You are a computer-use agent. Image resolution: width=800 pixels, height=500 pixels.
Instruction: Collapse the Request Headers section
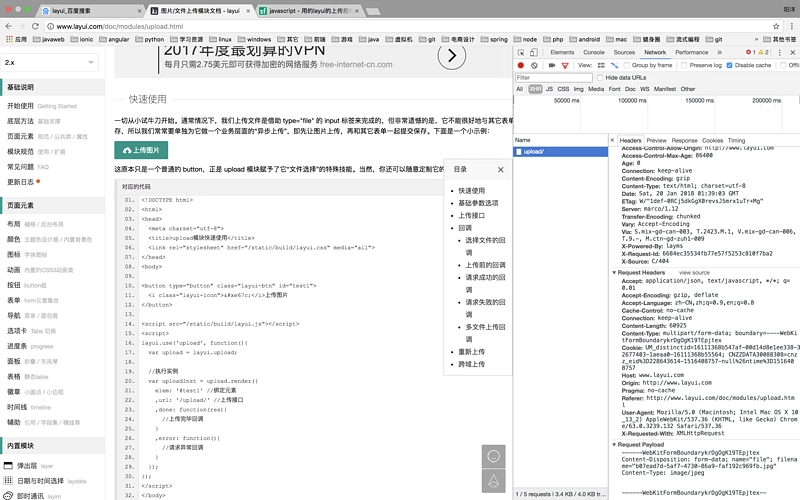coord(614,272)
